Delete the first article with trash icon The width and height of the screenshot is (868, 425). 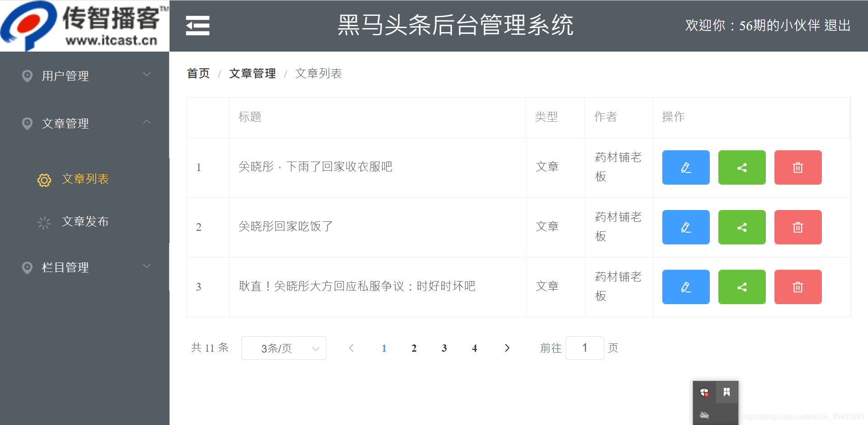(x=797, y=167)
